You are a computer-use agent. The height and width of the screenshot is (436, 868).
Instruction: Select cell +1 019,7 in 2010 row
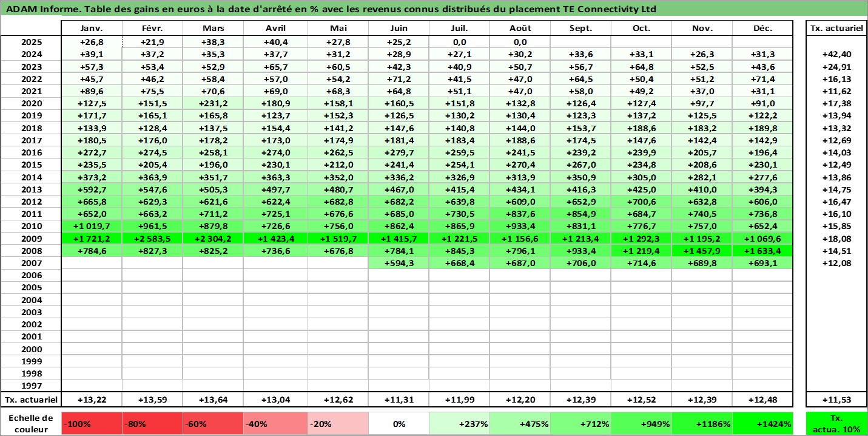pos(92,226)
